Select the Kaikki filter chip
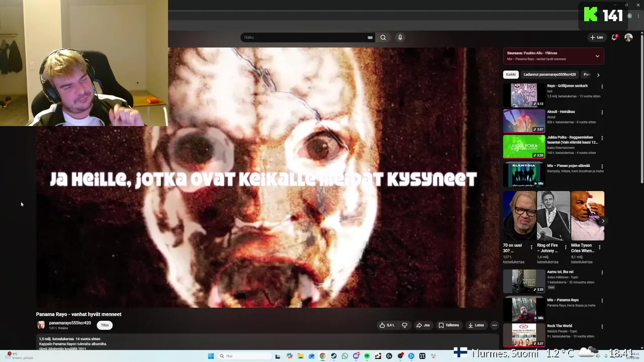 [511, 74]
